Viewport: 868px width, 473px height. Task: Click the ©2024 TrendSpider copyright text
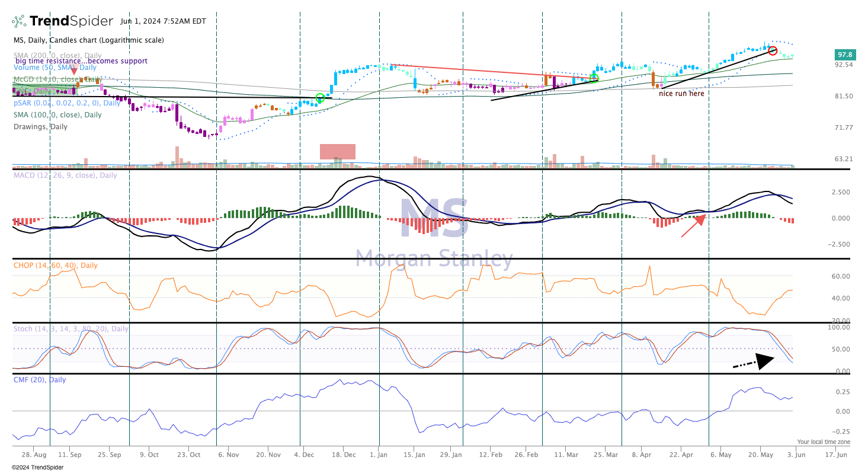tap(37, 467)
